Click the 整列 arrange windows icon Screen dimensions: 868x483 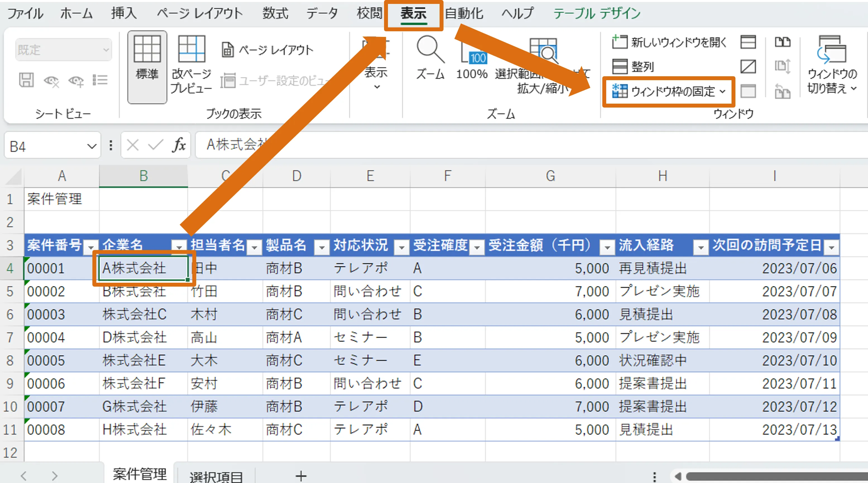coord(619,66)
